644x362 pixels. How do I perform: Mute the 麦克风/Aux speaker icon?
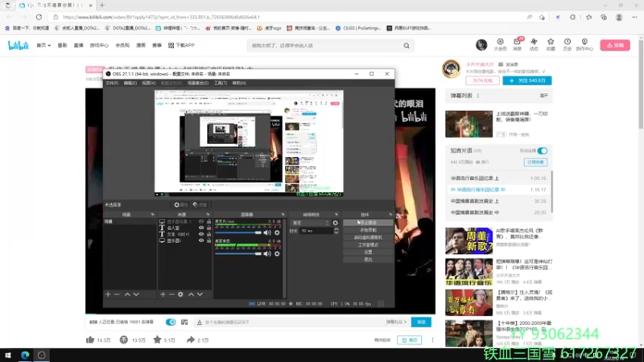point(267,232)
